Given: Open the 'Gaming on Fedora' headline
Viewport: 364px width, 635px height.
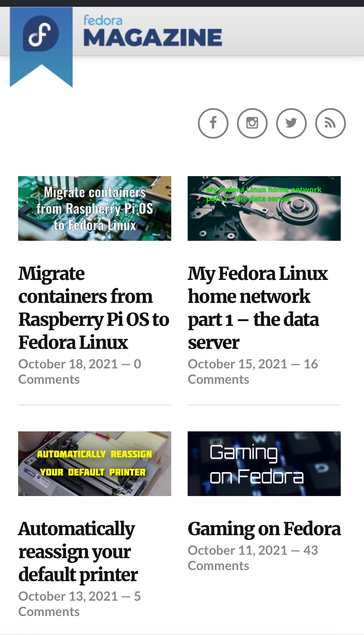Looking at the screenshot, I should click(x=264, y=529).
